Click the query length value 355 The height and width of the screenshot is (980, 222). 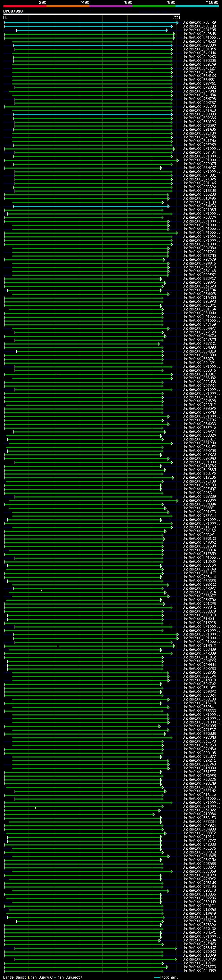click(x=175, y=17)
